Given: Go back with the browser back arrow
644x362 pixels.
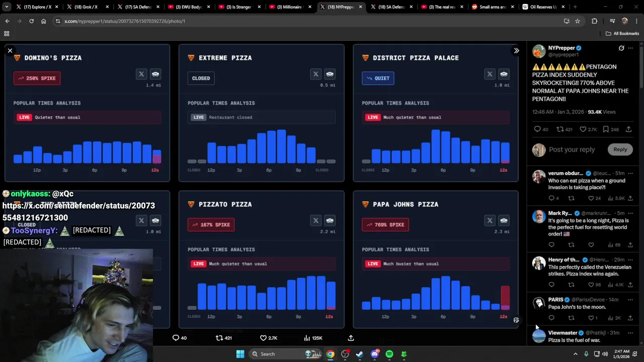Looking at the screenshot, I should [7, 21].
